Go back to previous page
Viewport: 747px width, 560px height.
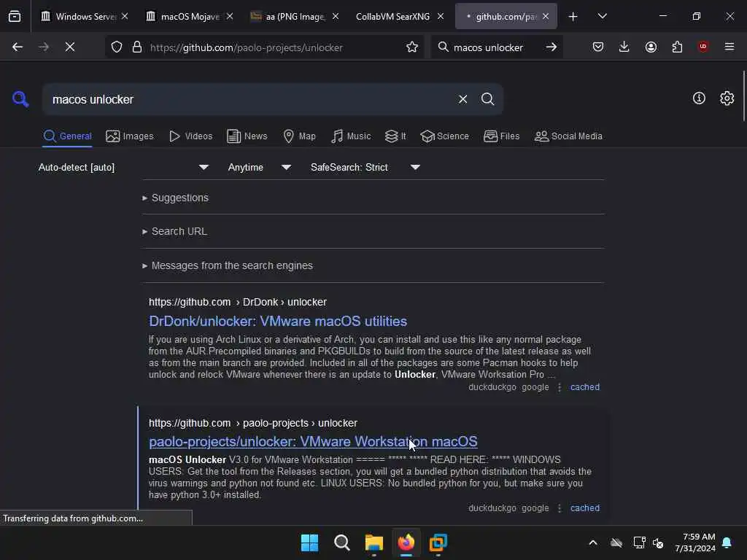[x=18, y=47]
